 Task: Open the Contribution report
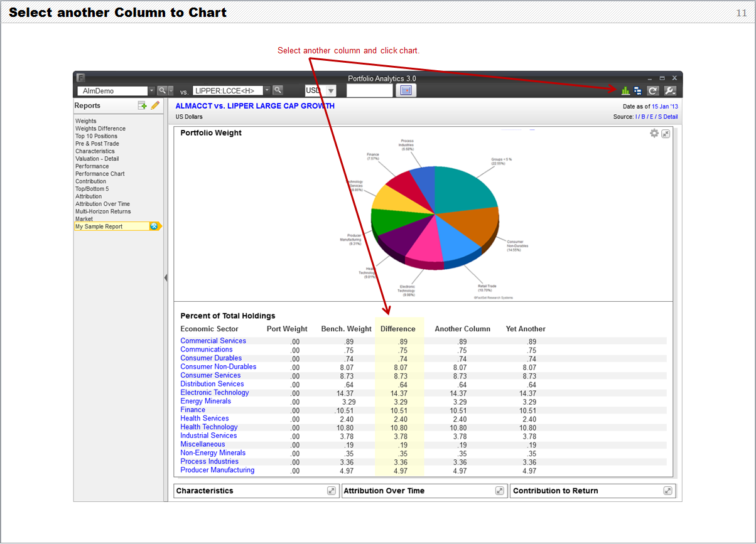[90, 181]
